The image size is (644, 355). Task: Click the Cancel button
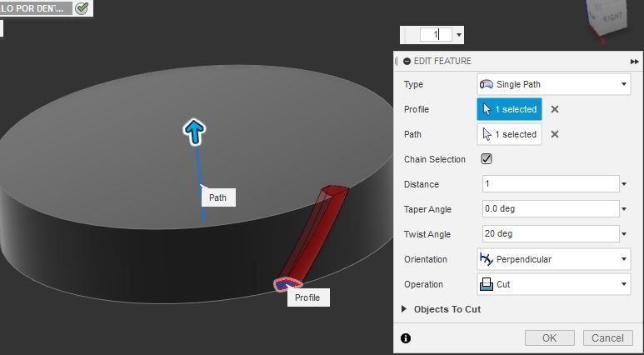(607, 338)
